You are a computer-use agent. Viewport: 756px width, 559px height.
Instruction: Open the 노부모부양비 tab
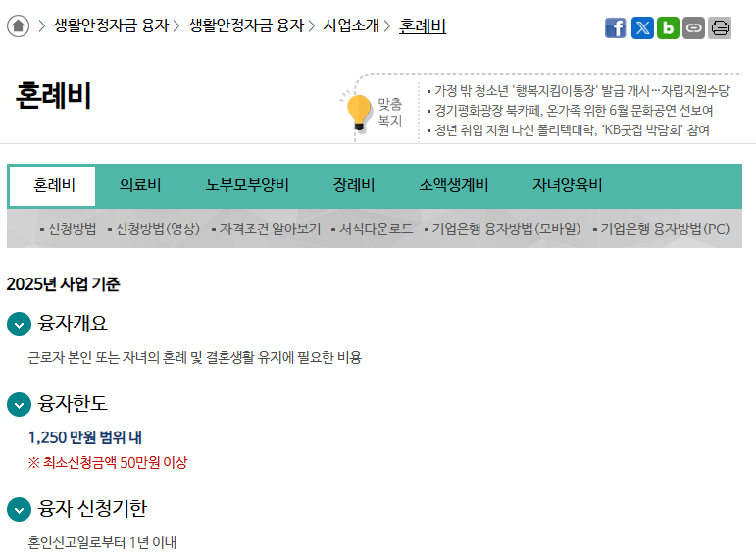point(247,186)
